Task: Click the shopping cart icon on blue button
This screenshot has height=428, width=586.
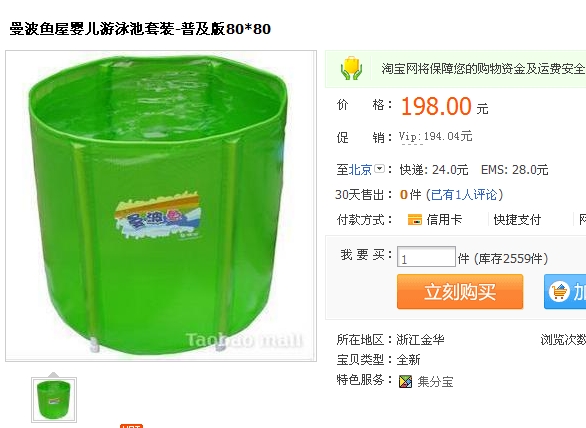Action: pyautogui.click(x=559, y=292)
